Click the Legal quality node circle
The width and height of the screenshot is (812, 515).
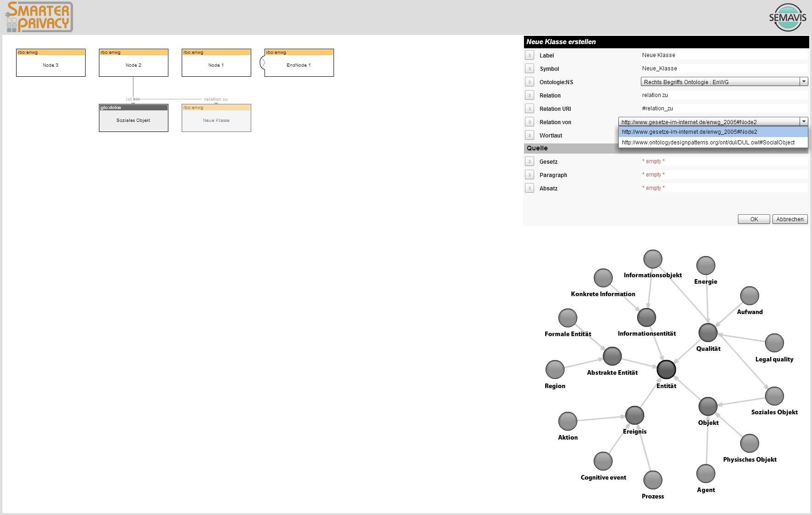[775, 343]
